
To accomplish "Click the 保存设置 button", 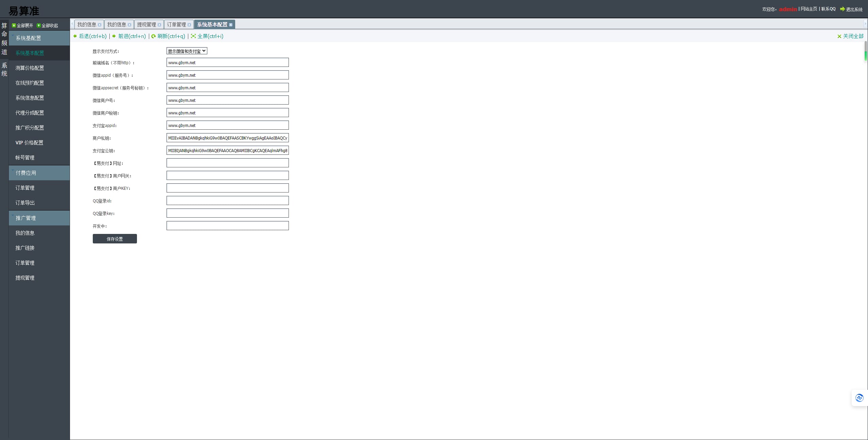I will point(115,239).
